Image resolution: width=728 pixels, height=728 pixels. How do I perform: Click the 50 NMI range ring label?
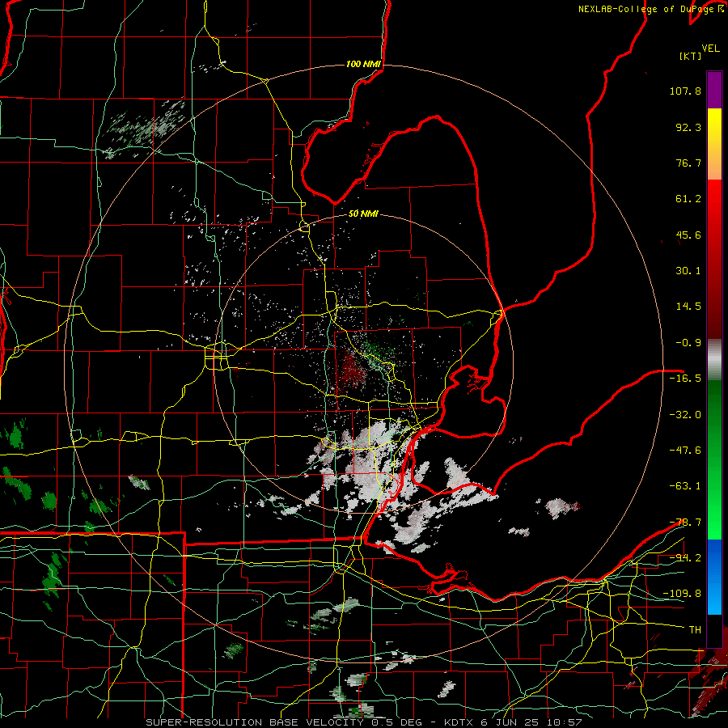(x=363, y=214)
